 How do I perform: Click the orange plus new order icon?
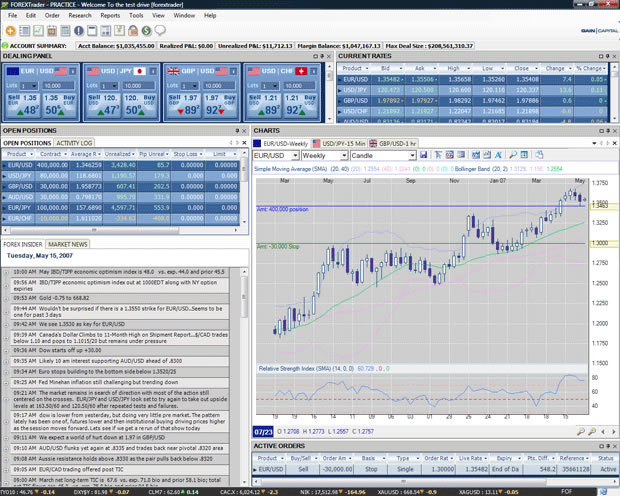click(x=11, y=30)
